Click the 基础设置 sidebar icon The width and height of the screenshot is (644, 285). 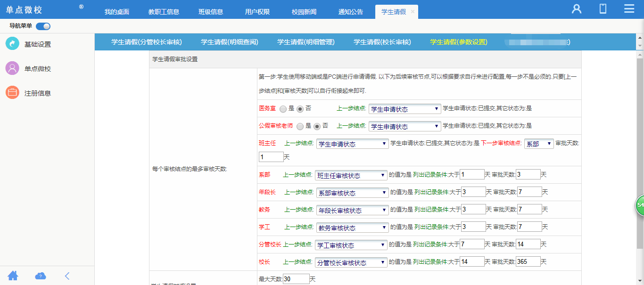[x=12, y=44]
